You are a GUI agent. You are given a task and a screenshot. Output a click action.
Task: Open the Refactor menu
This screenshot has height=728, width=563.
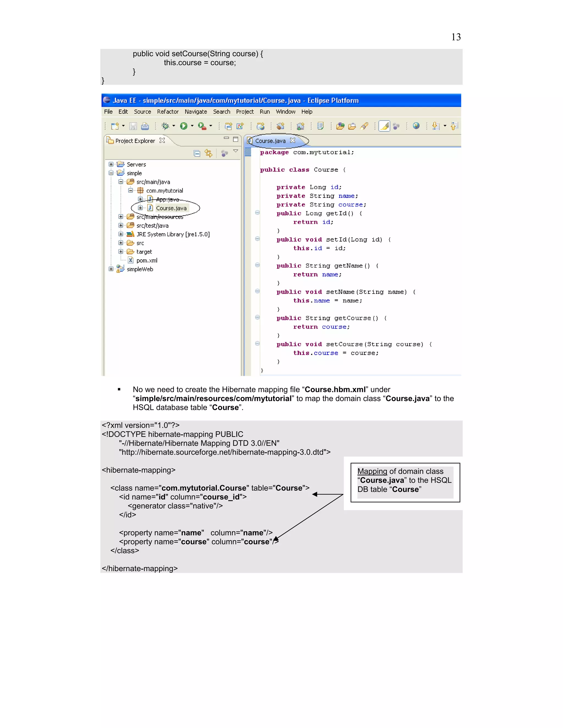[168, 112]
